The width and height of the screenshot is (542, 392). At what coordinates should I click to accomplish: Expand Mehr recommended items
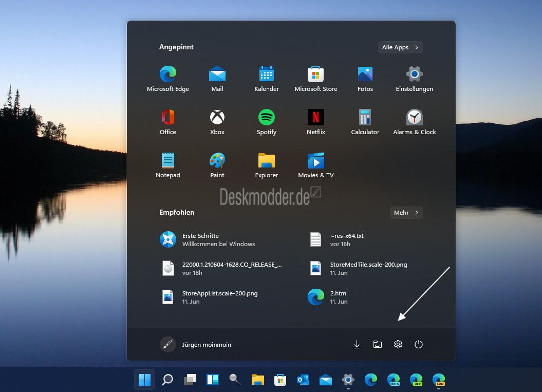406,213
